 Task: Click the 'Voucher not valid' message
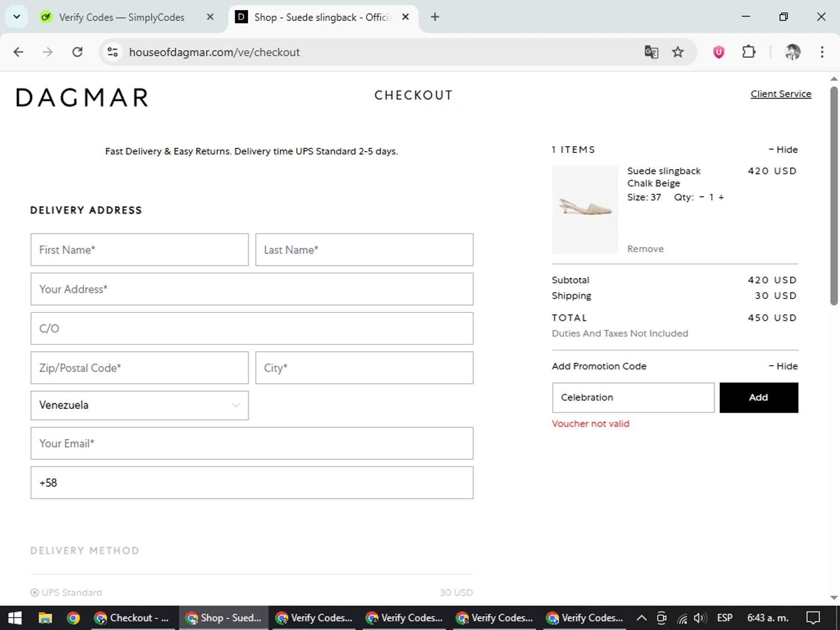coord(590,424)
